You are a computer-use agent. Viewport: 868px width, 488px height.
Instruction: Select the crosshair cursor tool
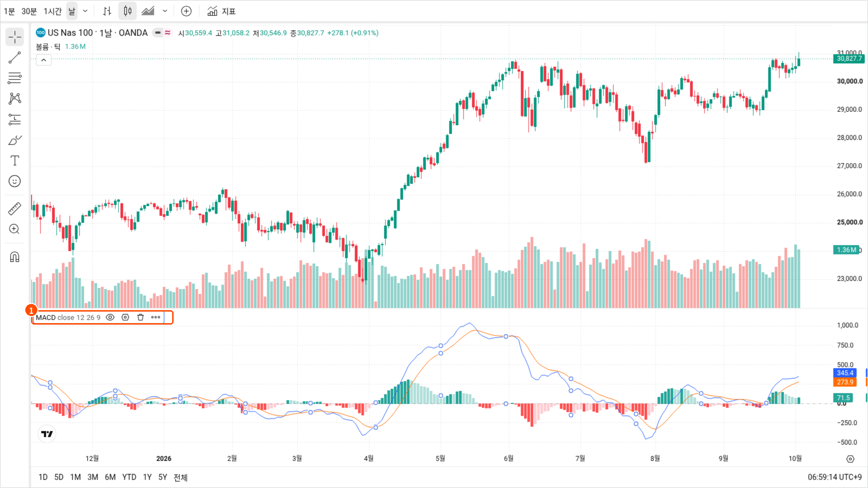coord(15,37)
